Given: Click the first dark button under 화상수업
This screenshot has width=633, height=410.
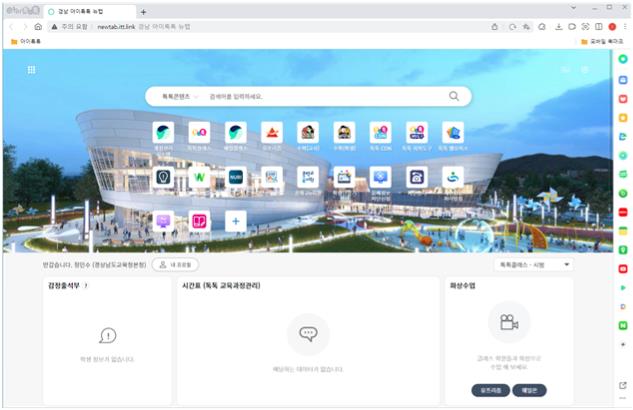Looking at the screenshot, I should (x=490, y=390).
